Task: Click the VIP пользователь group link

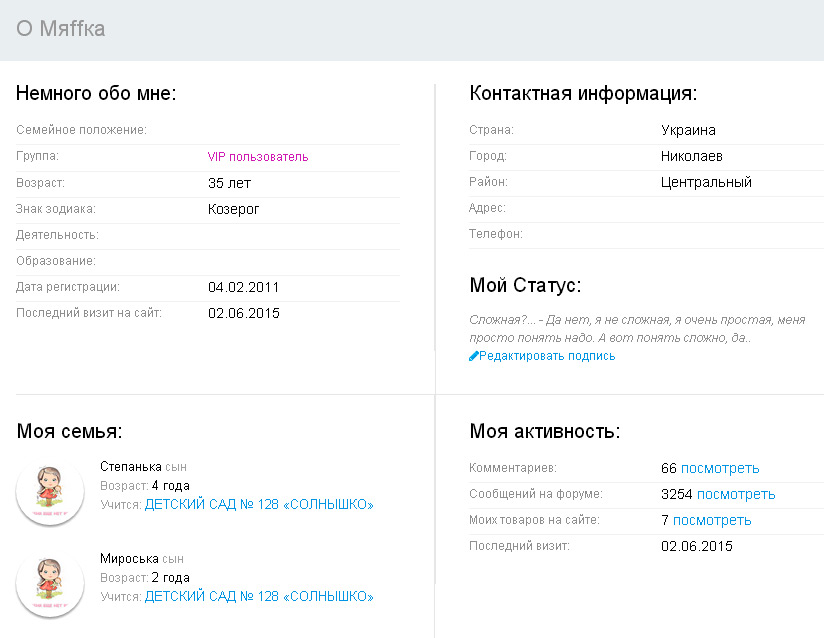Action: click(x=258, y=157)
